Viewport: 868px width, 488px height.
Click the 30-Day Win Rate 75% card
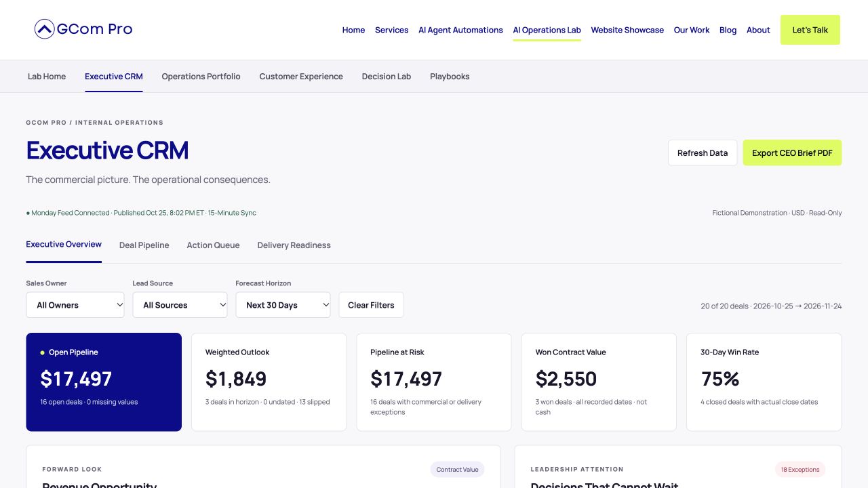click(764, 382)
